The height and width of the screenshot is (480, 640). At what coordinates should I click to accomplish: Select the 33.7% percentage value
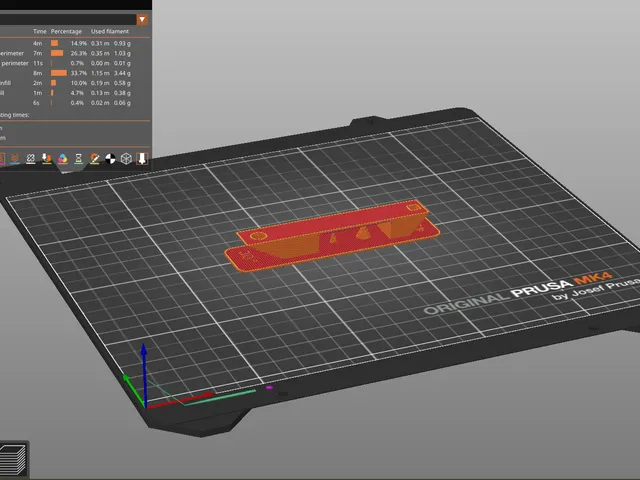coord(79,73)
